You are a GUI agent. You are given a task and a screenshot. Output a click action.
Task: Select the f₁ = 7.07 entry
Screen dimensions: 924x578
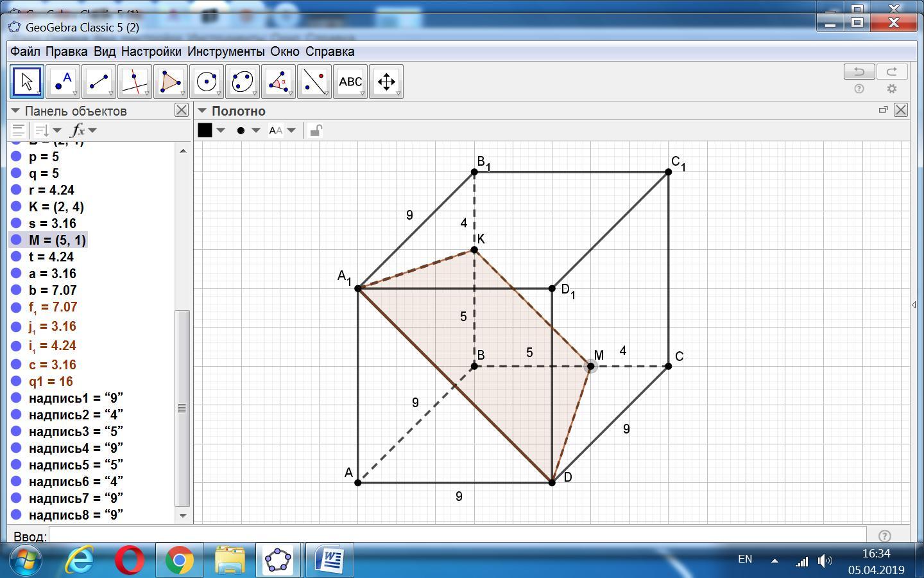pyautogui.click(x=53, y=308)
